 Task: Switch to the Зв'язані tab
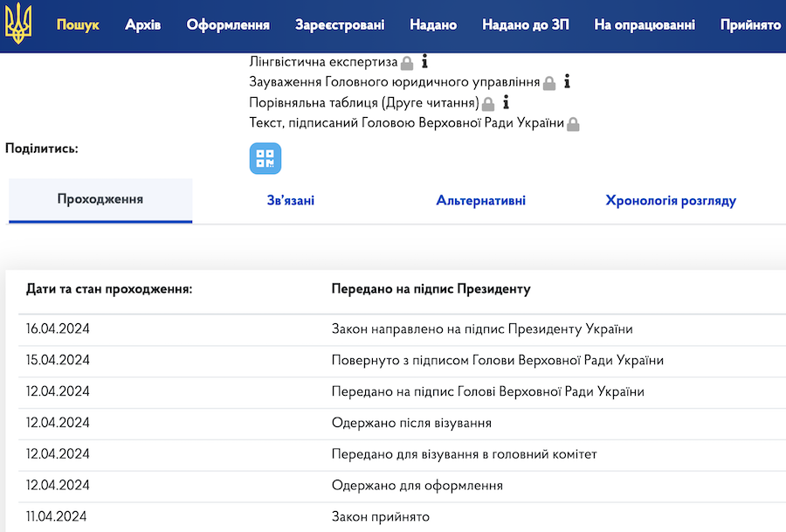[x=290, y=201]
